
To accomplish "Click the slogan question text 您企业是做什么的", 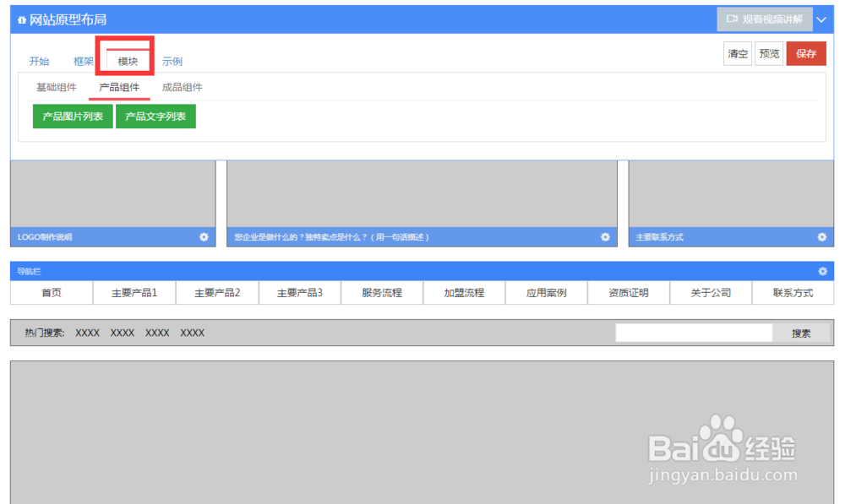I will click(331, 237).
